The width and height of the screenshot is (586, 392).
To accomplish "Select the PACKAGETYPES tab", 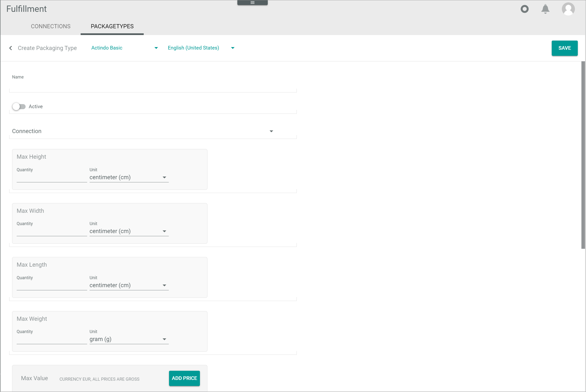I will (112, 26).
